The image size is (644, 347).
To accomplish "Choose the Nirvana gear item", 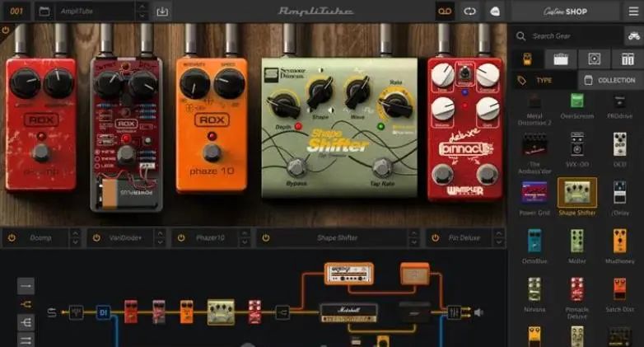I will (x=534, y=294).
